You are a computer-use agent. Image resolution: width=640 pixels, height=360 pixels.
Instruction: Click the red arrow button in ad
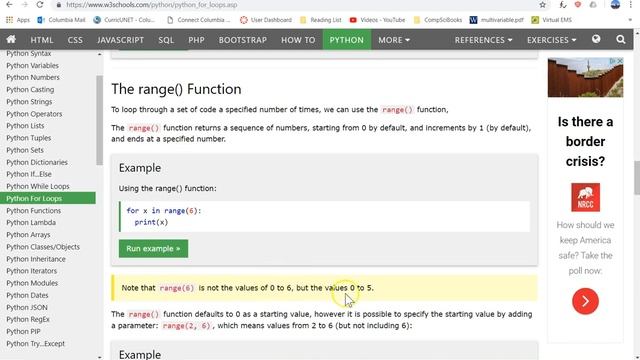(585, 301)
